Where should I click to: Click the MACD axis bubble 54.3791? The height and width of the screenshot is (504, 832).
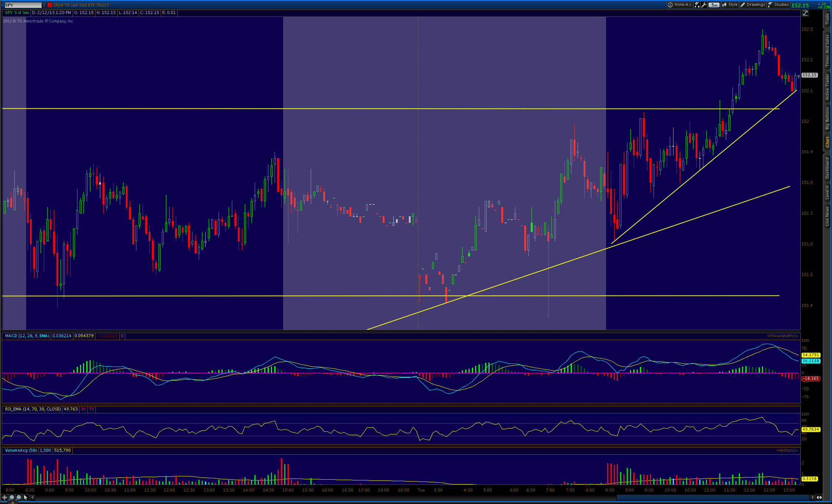pos(811,355)
